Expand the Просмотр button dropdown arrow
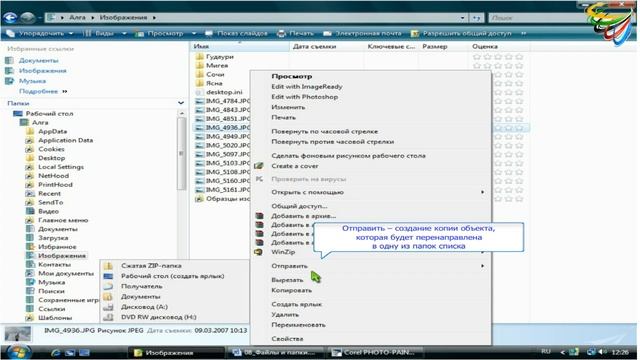 194,33
